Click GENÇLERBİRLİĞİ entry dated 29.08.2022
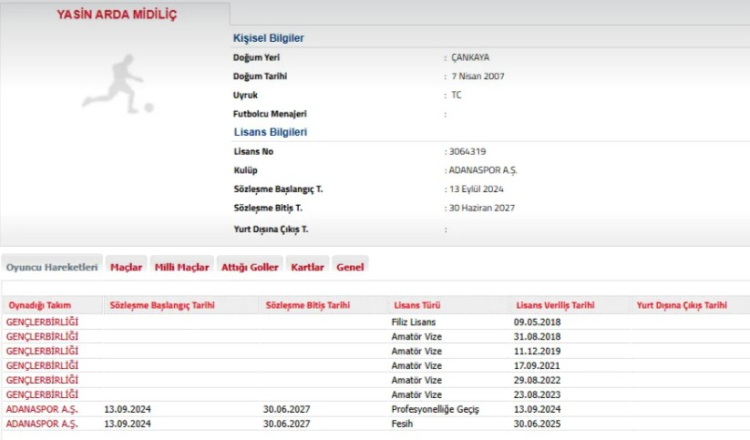Image resolution: width=750 pixels, height=440 pixels. (x=42, y=380)
